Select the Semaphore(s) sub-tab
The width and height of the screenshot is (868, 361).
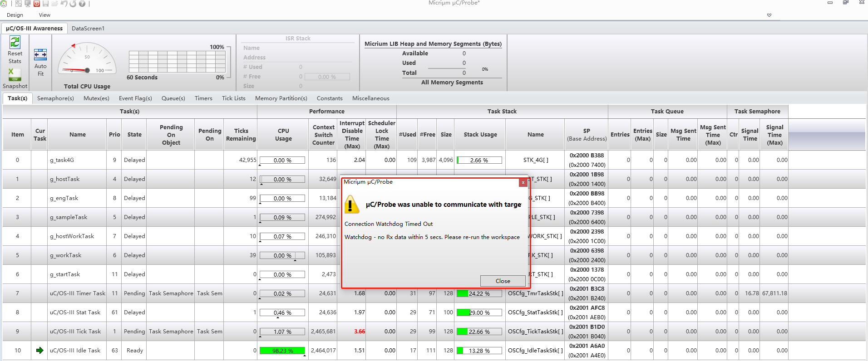click(55, 98)
